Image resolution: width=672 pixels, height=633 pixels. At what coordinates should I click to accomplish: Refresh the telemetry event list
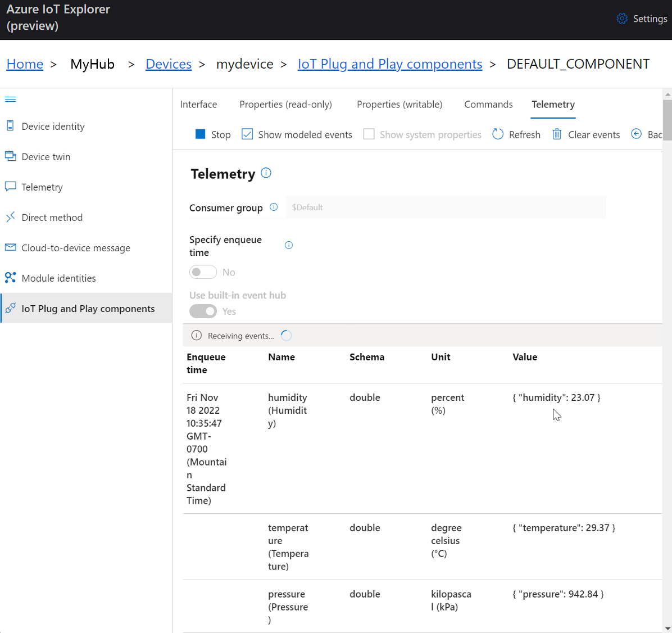(497, 134)
